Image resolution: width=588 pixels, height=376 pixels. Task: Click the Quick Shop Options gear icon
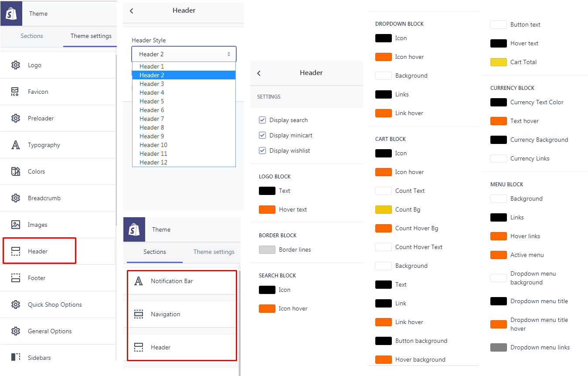click(x=16, y=304)
